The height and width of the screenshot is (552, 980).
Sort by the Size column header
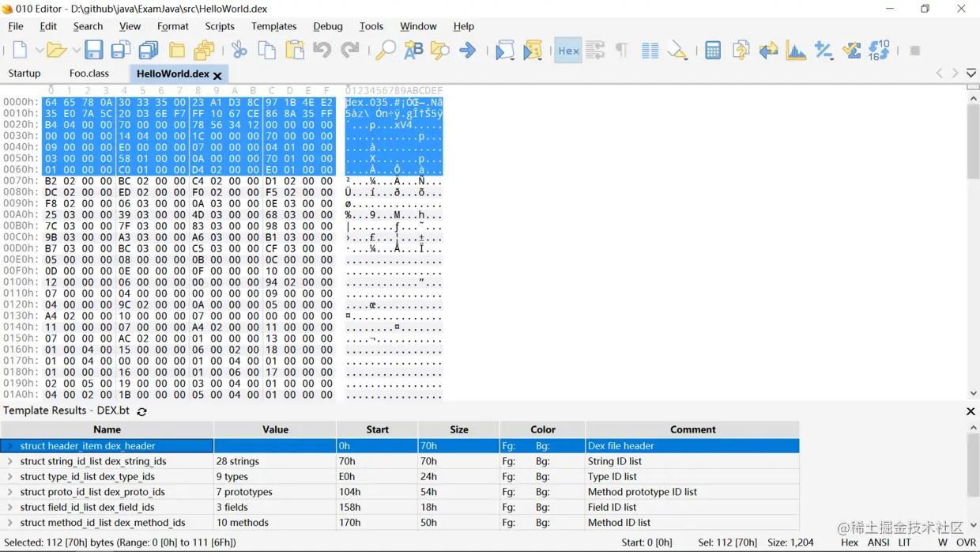(x=459, y=429)
